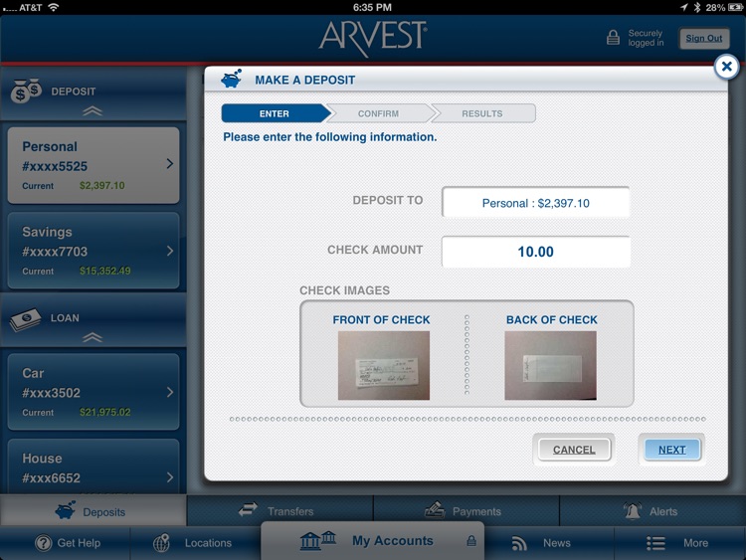746x560 pixels.
Task: Click the Next button
Action: [671, 450]
